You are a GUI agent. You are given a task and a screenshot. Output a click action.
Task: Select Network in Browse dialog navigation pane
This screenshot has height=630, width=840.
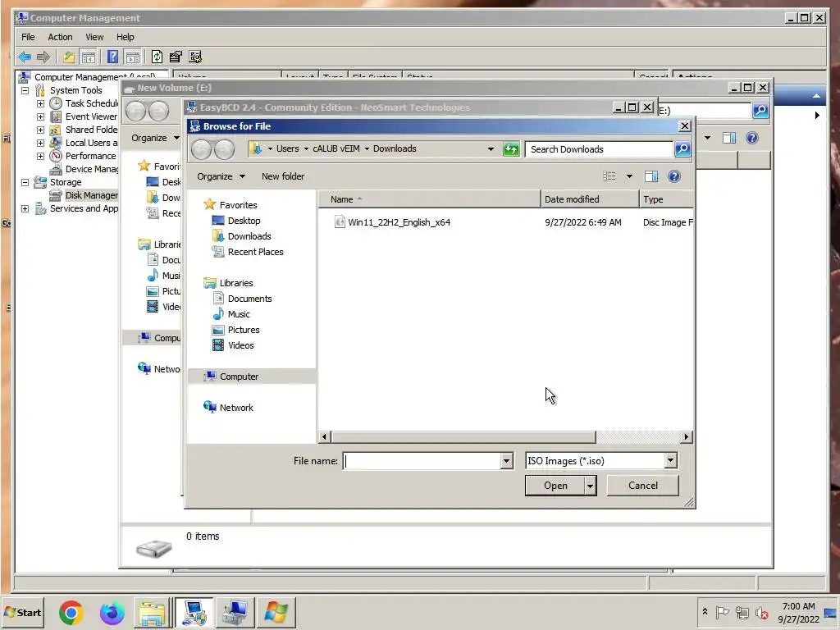[x=228, y=408]
